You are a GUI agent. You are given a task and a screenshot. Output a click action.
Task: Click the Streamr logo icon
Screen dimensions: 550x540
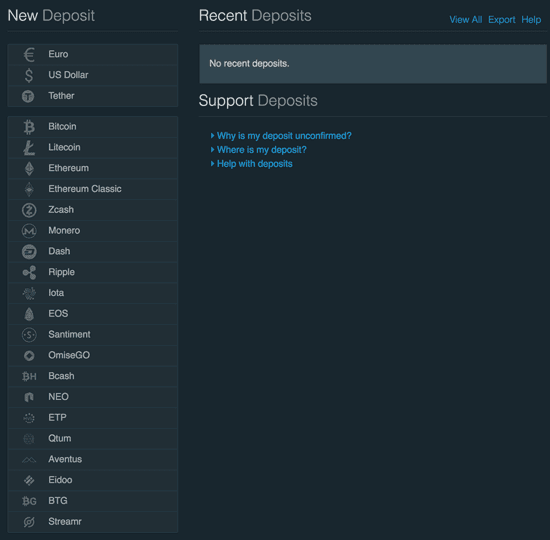(x=29, y=522)
